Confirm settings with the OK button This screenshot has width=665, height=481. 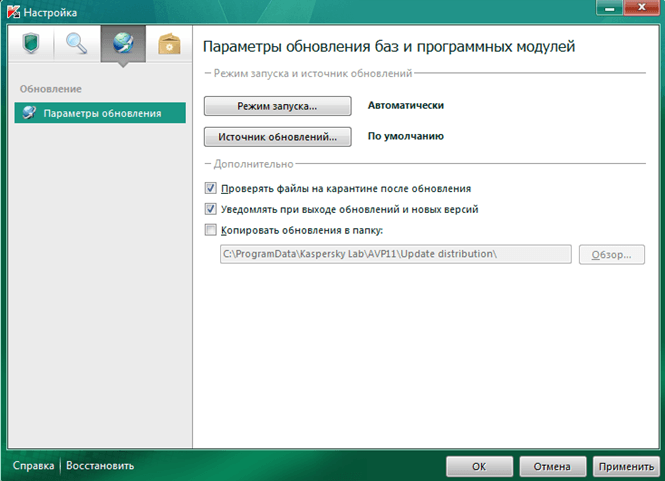479,466
